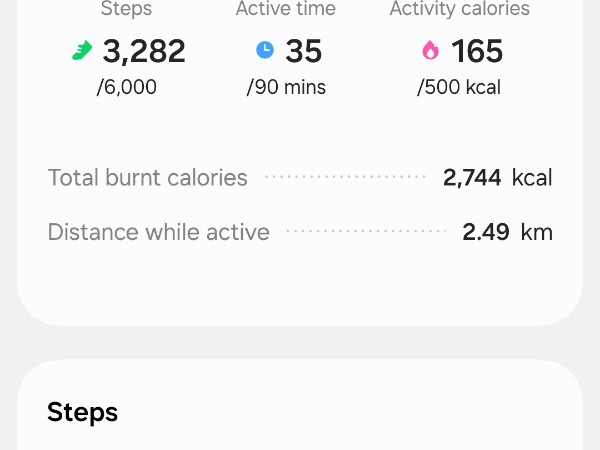Open the /6,000 steps goal

pyautogui.click(x=127, y=87)
